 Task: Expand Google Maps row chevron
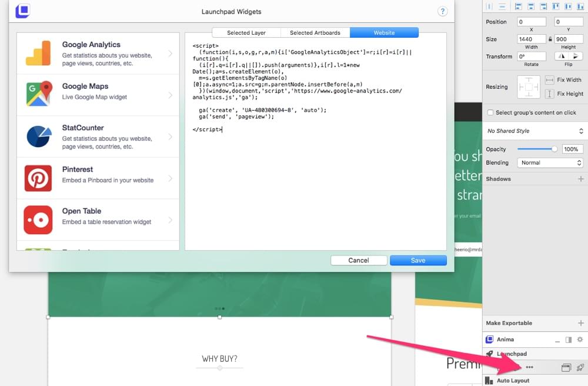(171, 95)
